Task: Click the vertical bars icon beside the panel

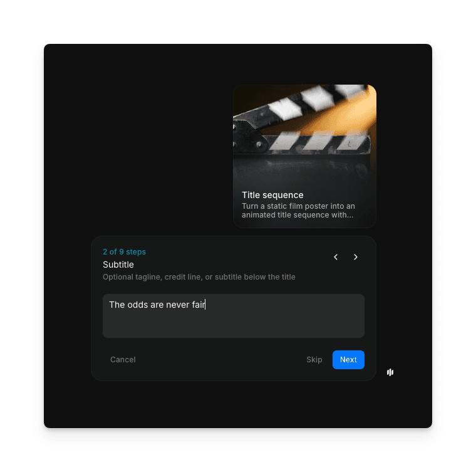Action: pos(390,372)
